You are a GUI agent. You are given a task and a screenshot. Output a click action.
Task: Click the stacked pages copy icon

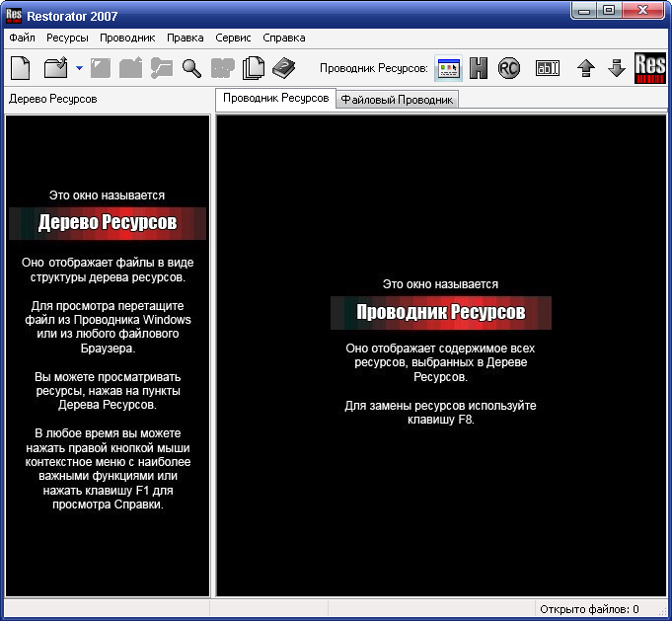tap(254, 68)
